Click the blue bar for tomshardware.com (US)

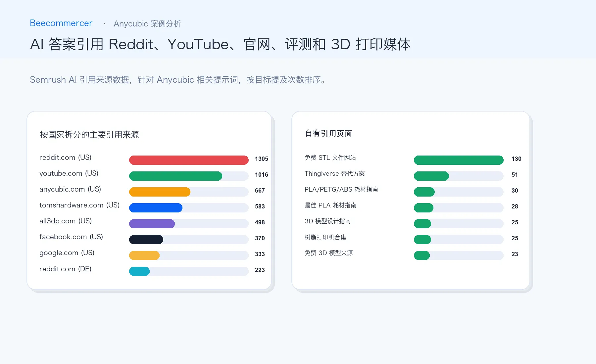point(156,208)
